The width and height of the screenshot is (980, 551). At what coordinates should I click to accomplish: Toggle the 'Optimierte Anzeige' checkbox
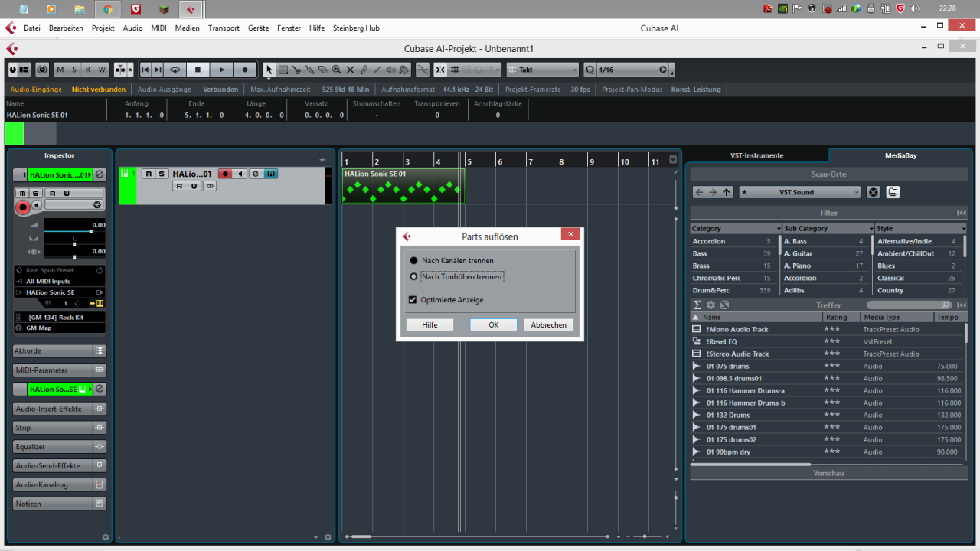pos(413,300)
